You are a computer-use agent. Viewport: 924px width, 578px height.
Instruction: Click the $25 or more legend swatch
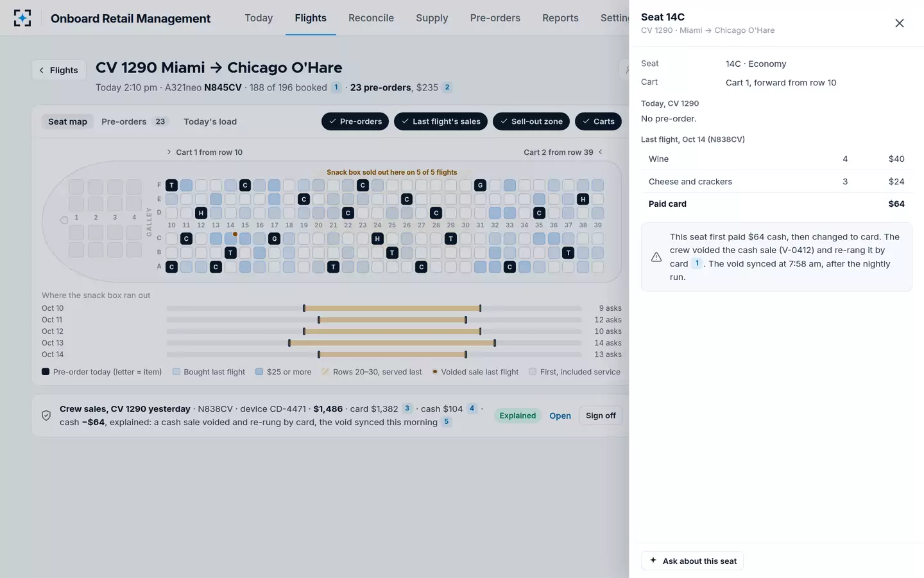pyautogui.click(x=259, y=372)
